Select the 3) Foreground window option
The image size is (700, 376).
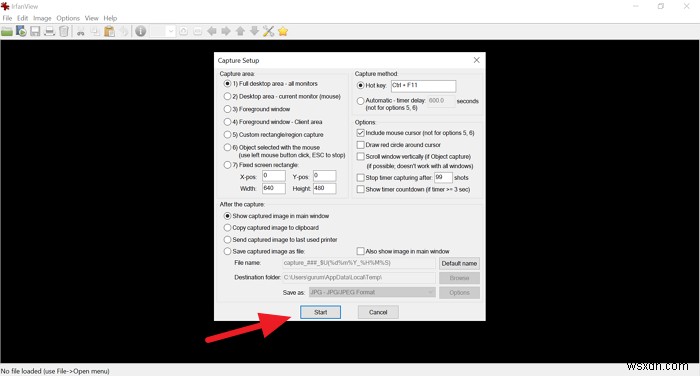[x=257, y=109]
